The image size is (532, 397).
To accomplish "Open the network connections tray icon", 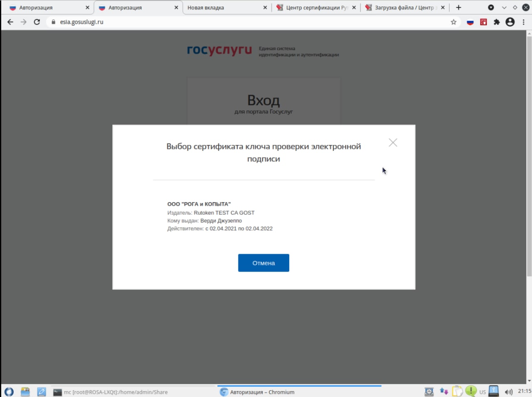I will click(x=444, y=391).
